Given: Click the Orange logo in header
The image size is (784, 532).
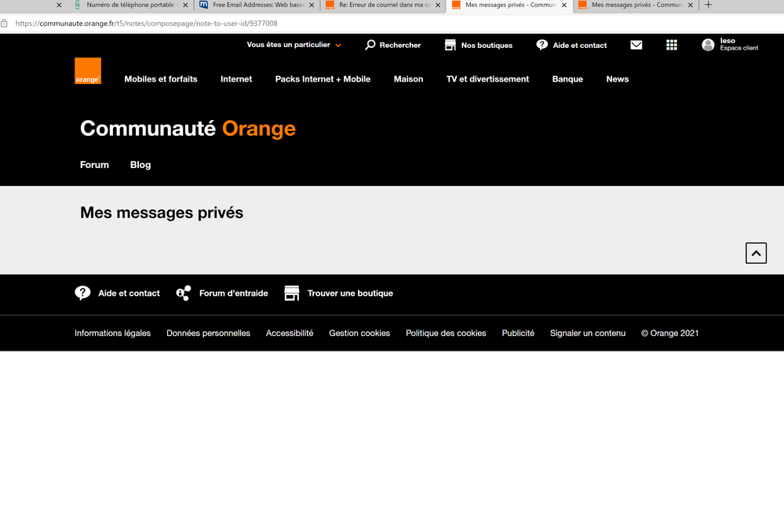Looking at the screenshot, I should [88, 71].
